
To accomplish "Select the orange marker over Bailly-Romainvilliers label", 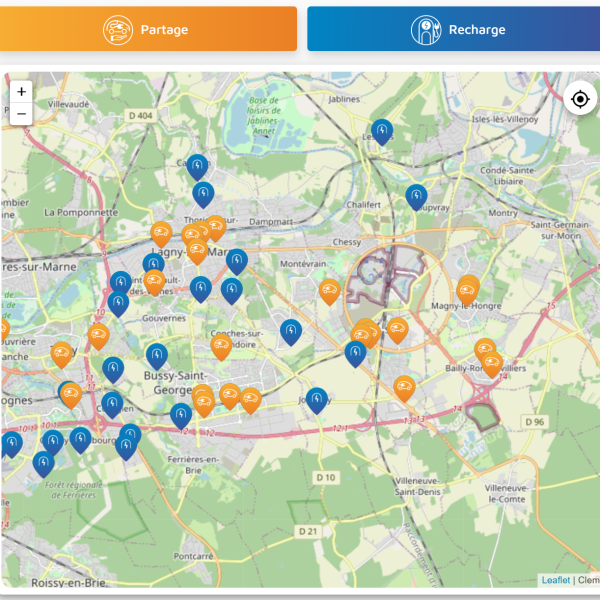I will (x=492, y=364).
